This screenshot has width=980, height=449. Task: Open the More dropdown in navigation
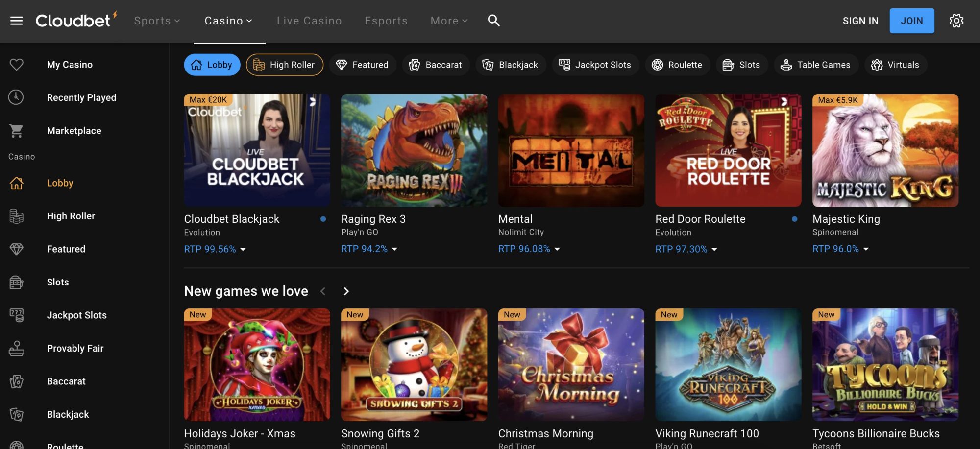coord(448,21)
